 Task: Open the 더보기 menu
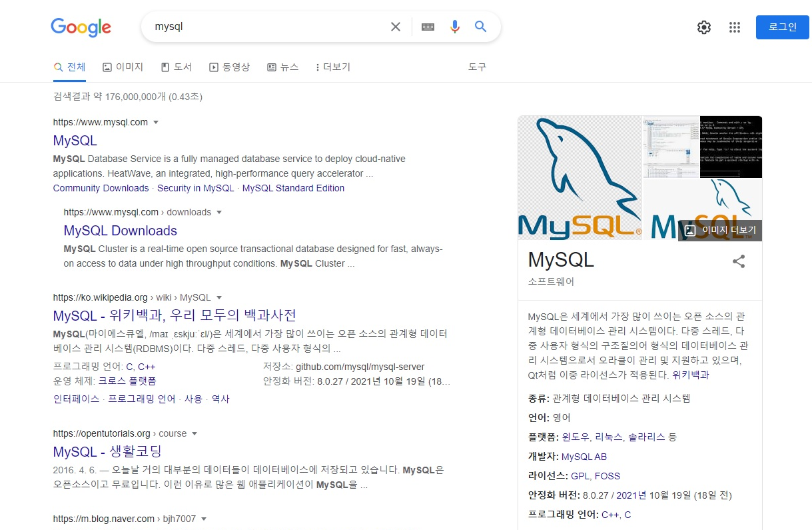coord(333,67)
